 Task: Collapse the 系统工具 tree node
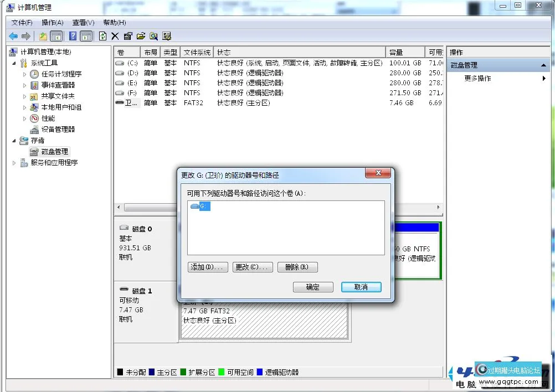pyautogui.click(x=13, y=63)
